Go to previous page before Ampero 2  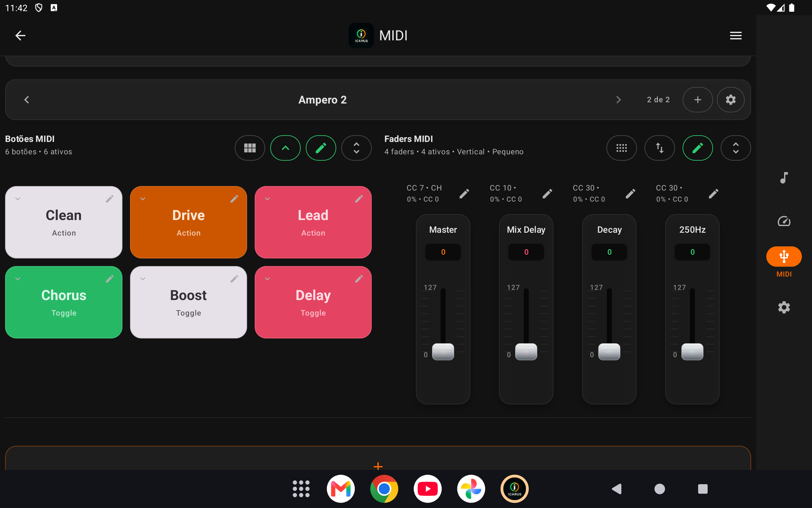[x=27, y=100]
